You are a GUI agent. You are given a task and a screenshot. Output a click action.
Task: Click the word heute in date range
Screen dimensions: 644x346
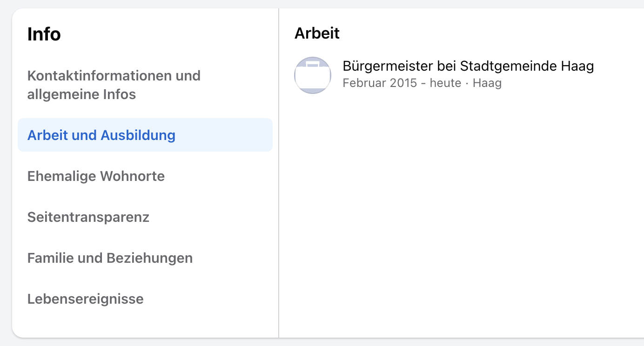[x=445, y=83]
